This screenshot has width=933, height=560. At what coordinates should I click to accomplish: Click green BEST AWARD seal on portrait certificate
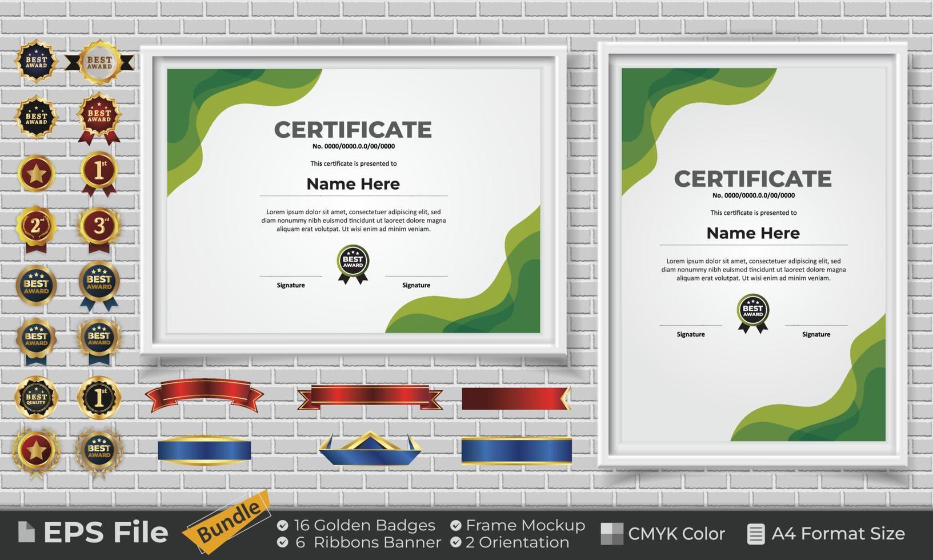point(753,313)
